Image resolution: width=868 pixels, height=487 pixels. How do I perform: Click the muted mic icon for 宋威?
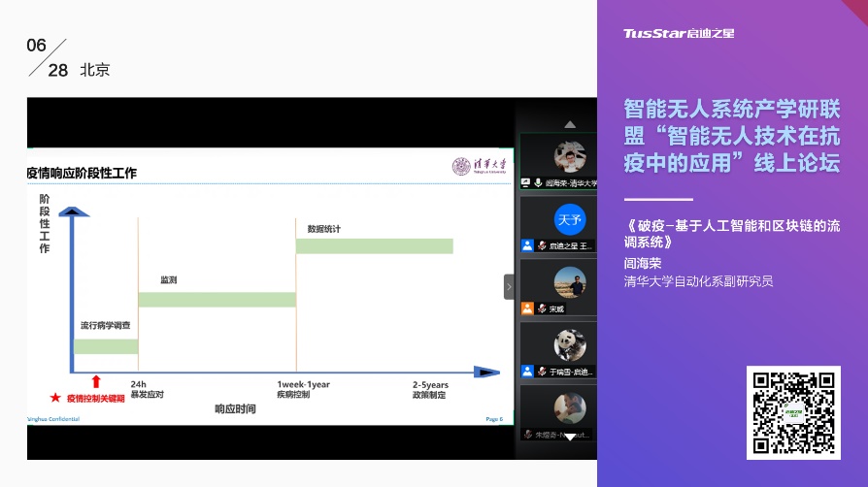(x=541, y=308)
